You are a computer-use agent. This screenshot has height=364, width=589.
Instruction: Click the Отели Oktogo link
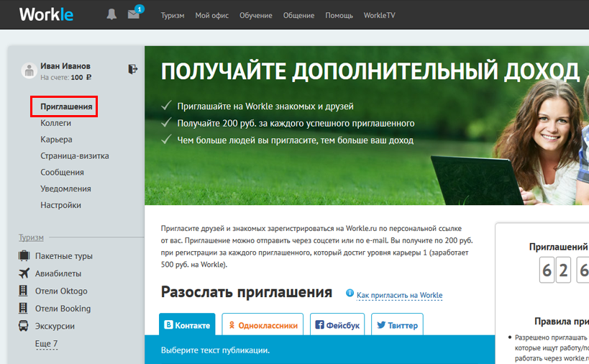(x=61, y=291)
